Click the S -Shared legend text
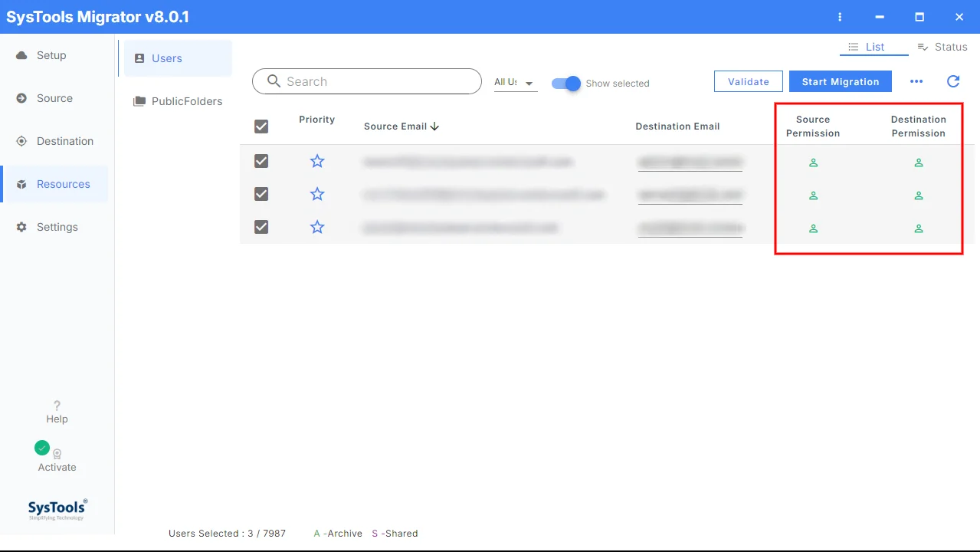Screen dimensions: 980x552 point(395,533)
